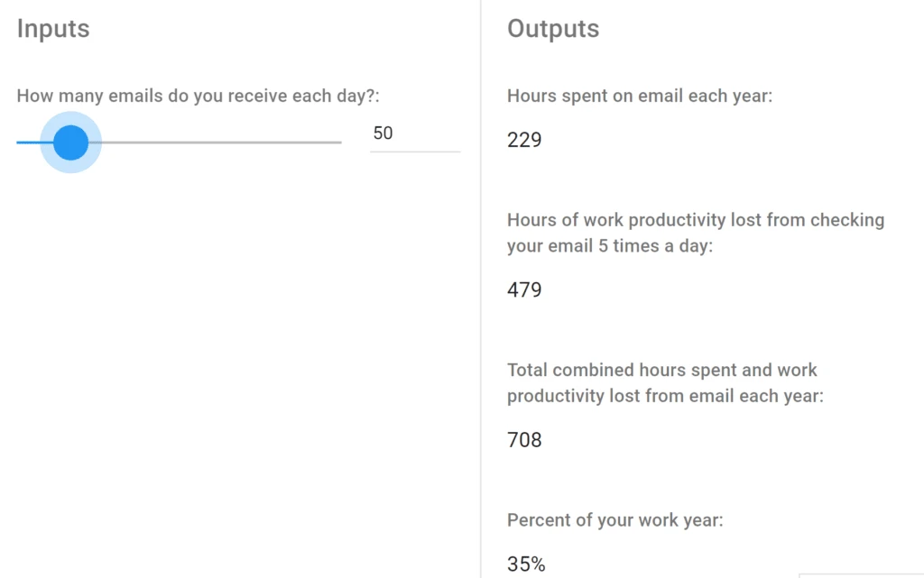The image size is (924, 578).
Task: Select the 229 hours output value
Action: 524,140
